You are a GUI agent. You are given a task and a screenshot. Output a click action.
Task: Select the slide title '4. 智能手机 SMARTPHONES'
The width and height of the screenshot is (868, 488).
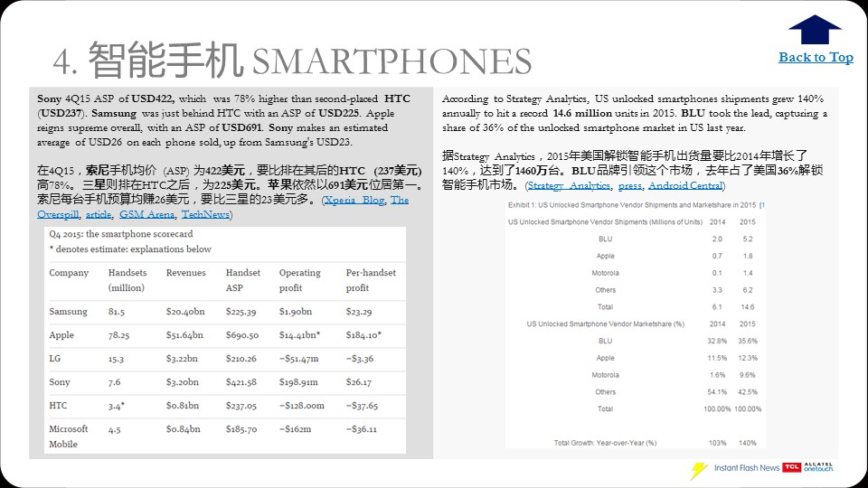[292, 60]
